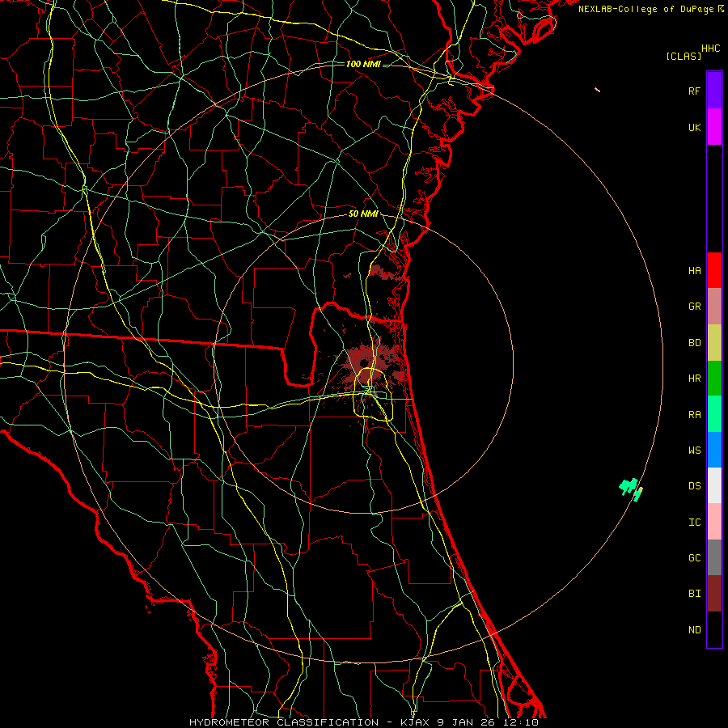Click the WS blue legend swatch
The image size is (728, 728).
click(714, 450)
